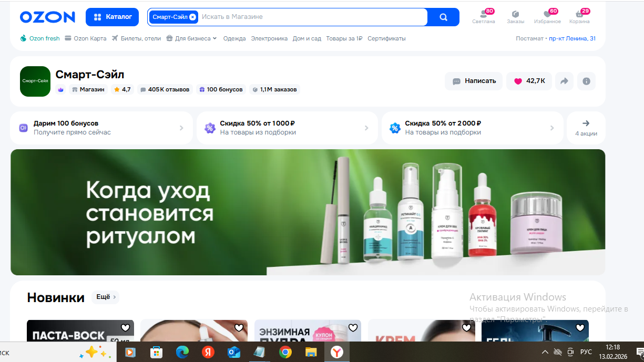The height and width of the screenshot is (362, 644).
Task: Like the shop via 42,7К heart button
Action: coord(529,81)
